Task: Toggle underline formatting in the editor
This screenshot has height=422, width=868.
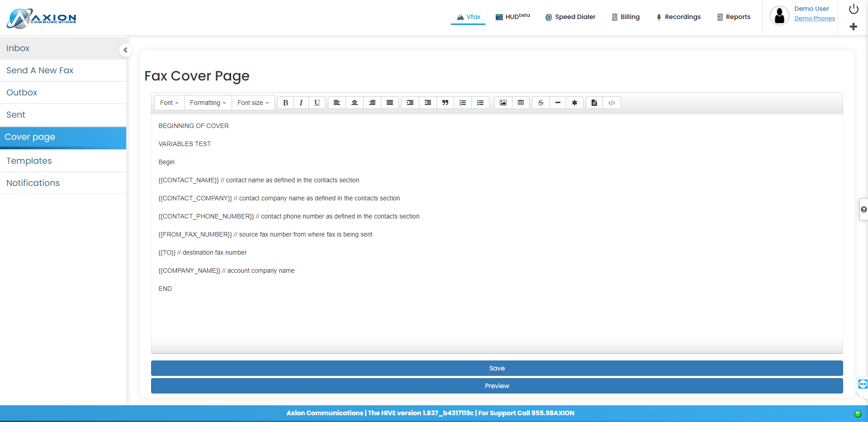Action: (317, 103)
